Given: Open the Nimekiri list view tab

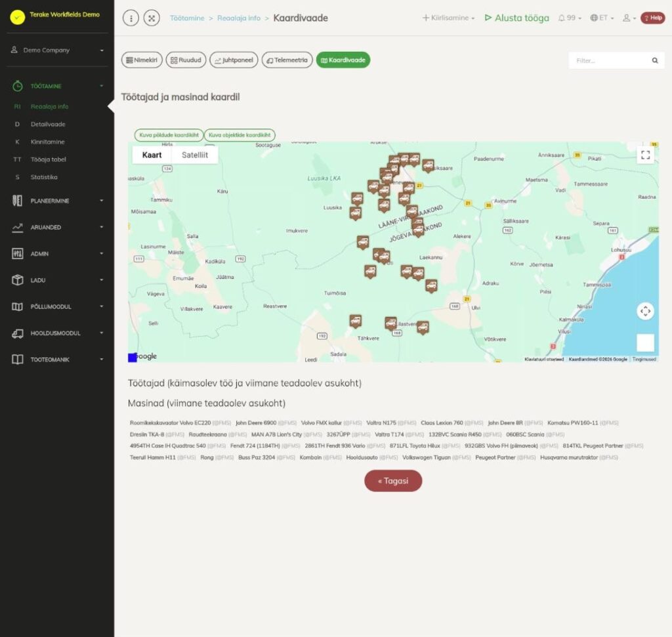Looking at the screenshot, I should (x=142, y=60).
